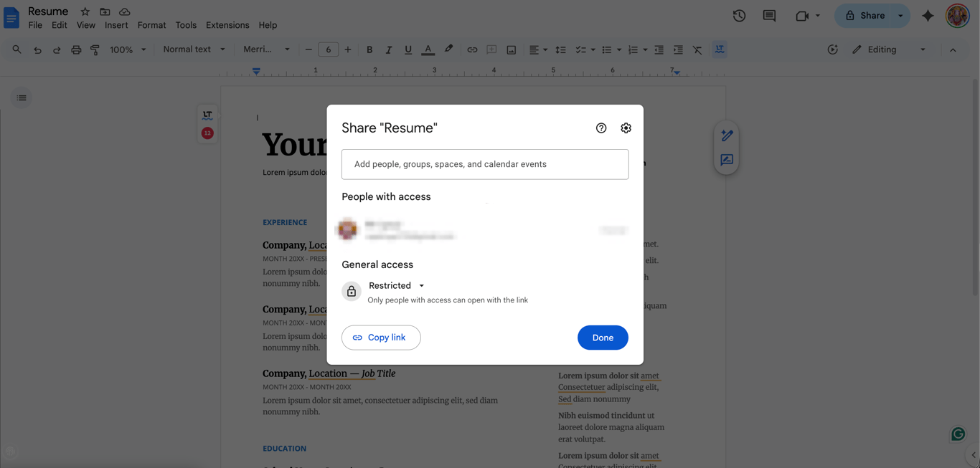This screenshot has height=468, width=980.
Task: Redo the last action
Action: 57,49
